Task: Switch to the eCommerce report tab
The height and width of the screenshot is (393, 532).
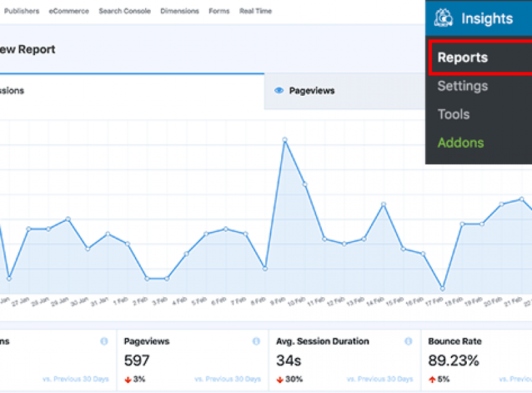Action: coord(69,11)
